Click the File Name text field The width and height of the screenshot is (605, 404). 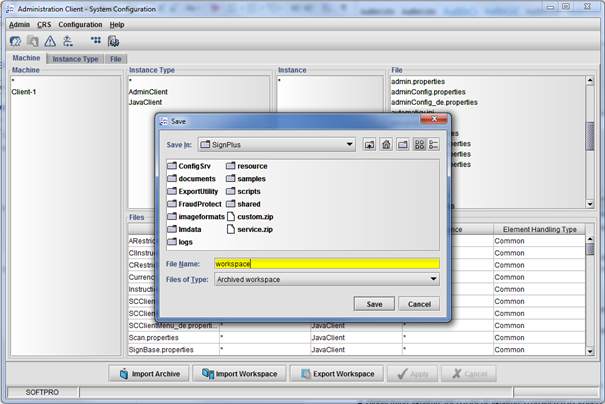(x=326, y=264)
